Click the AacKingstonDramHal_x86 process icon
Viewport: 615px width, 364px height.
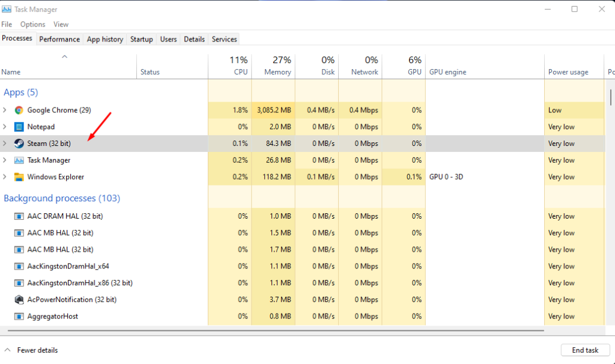[19, 283]
